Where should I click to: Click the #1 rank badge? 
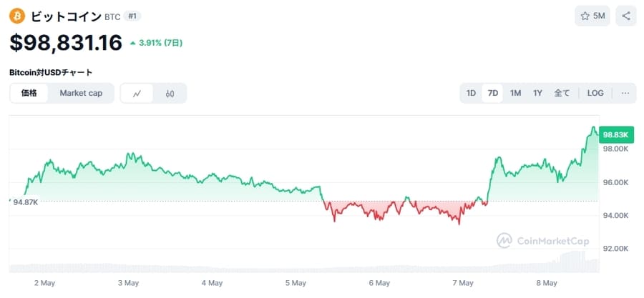pos(132,16)
